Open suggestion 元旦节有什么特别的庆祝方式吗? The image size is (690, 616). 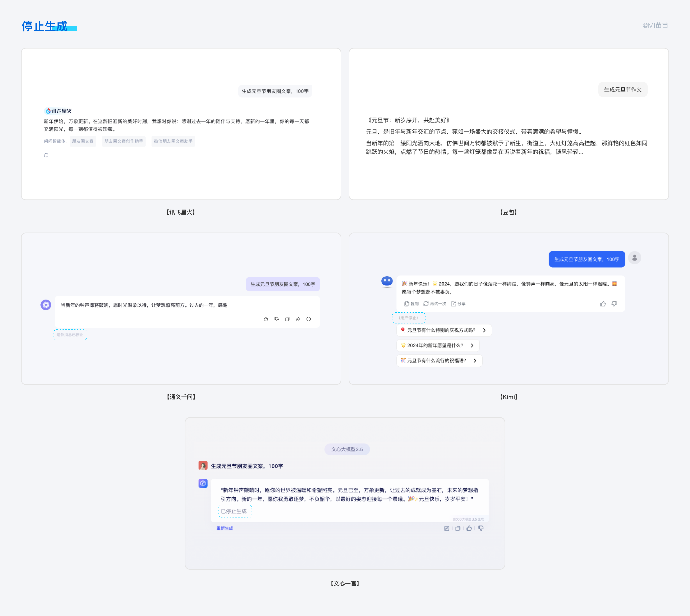[444, 330]
